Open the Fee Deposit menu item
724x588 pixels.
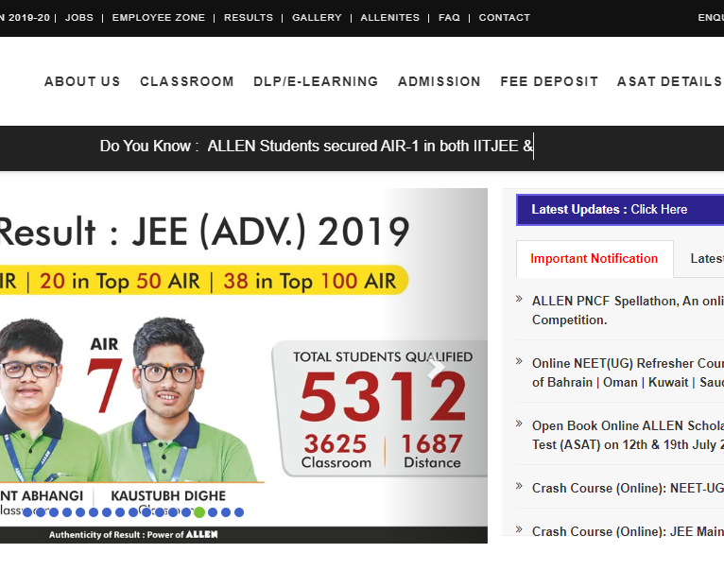549,81
